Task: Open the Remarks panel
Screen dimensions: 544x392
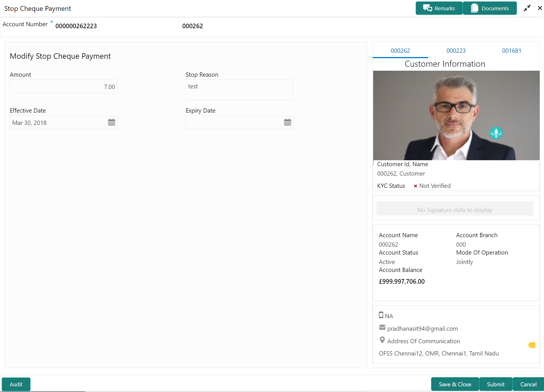Action: click(439, 8)
